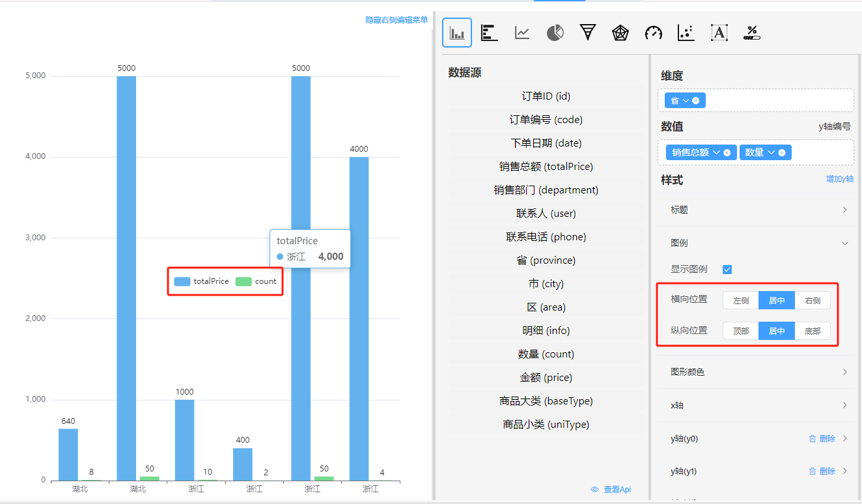Select the percent progress chart icon
The image size is (862, 504).
pos(752,33)
